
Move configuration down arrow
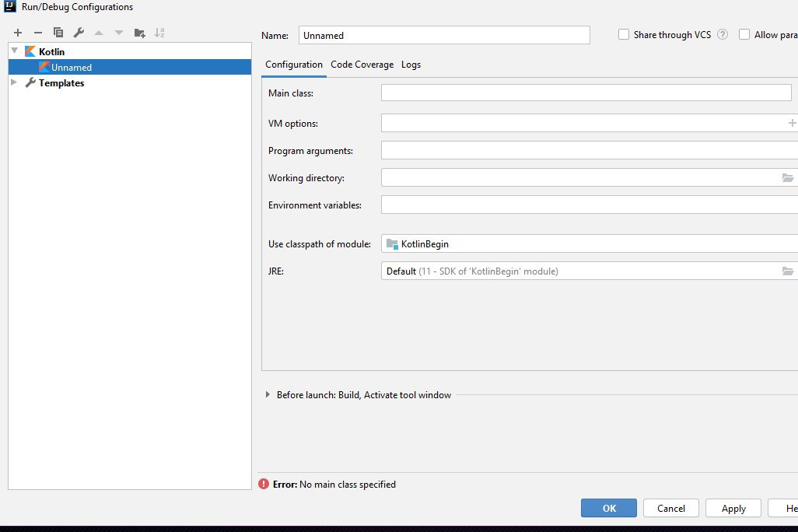(x=119, y=33)
